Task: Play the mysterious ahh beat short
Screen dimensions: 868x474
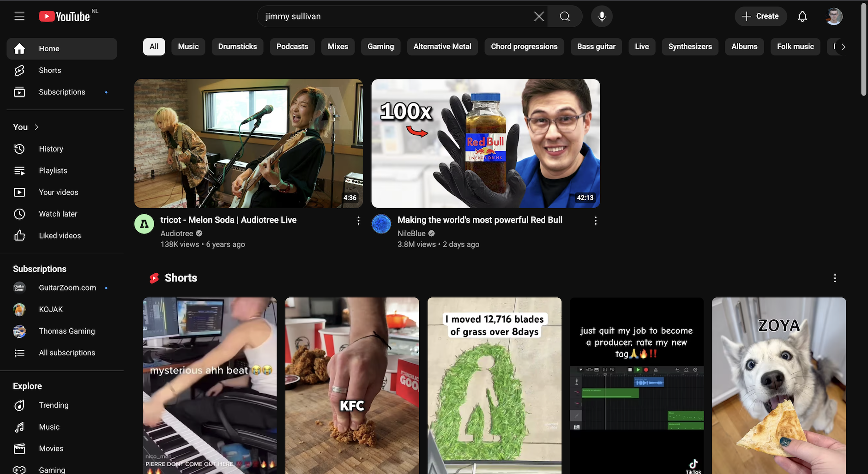Action: (210, 386)
